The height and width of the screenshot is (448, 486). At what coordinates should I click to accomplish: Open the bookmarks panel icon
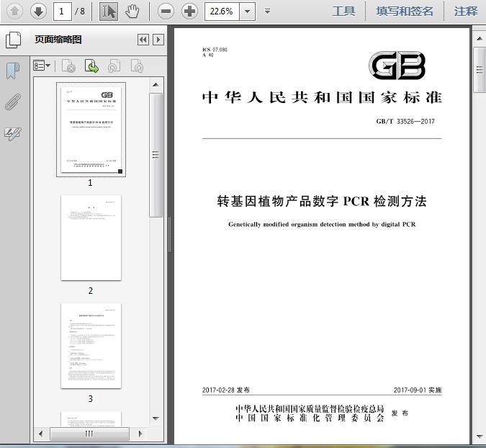tap(13, 71)
